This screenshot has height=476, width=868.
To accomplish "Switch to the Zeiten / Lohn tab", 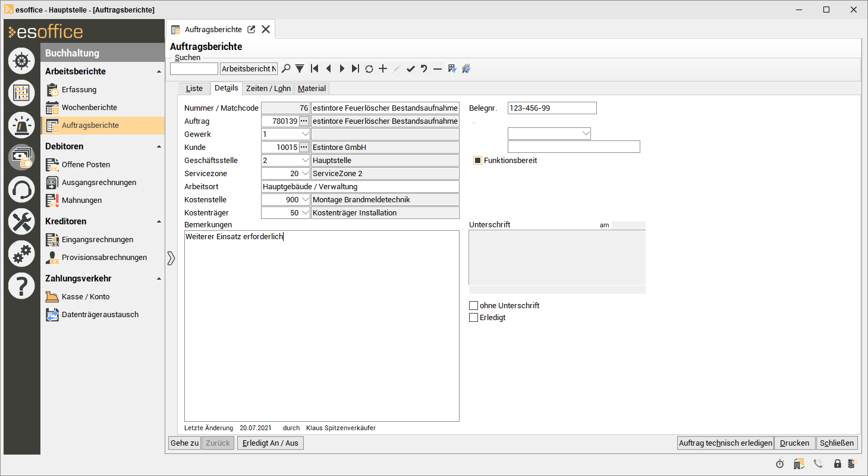I will coord(268,89).
